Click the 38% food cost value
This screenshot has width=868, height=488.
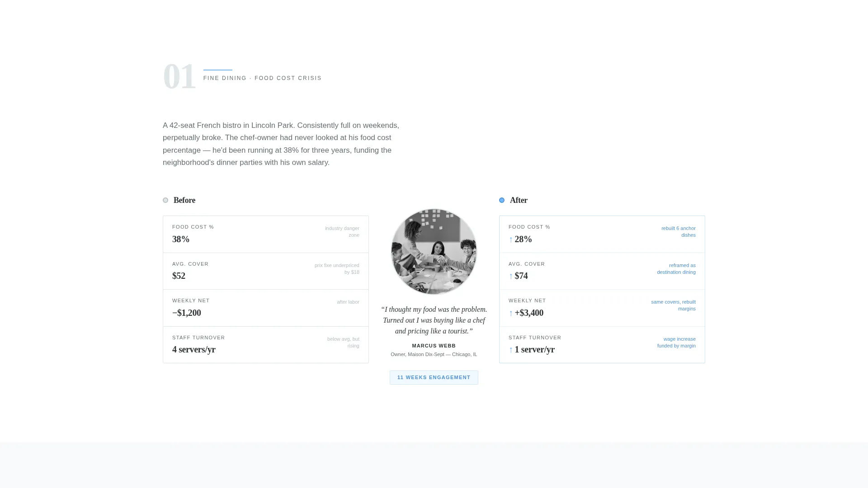[181, 239]
